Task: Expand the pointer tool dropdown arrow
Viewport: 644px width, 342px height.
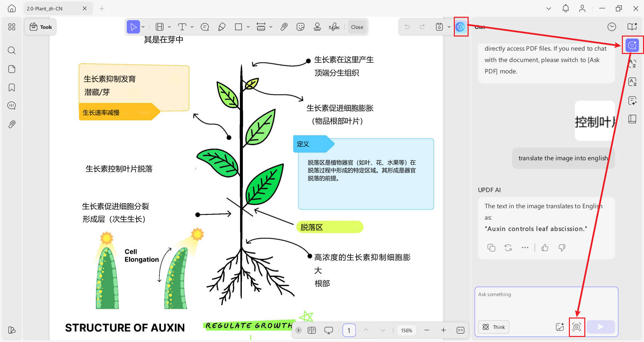Action: pos(143,27)
